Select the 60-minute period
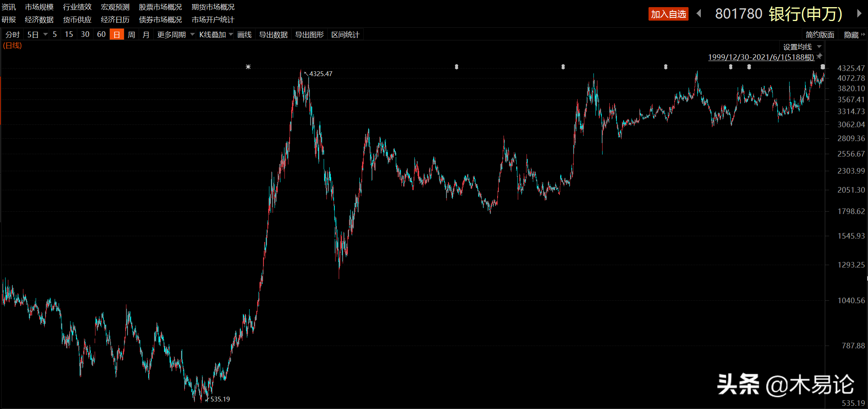This screenshot has height=409, width=868. coord(101,34)
